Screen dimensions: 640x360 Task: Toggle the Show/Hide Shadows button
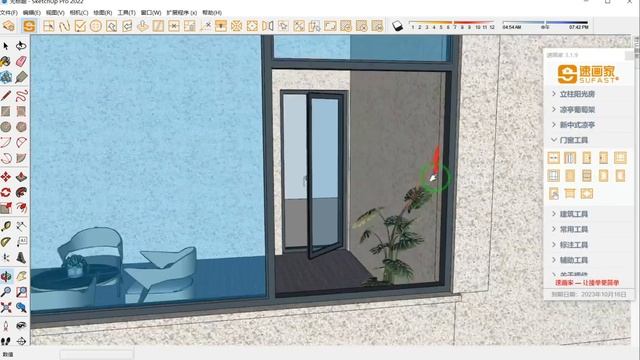[x=398, y=26]
